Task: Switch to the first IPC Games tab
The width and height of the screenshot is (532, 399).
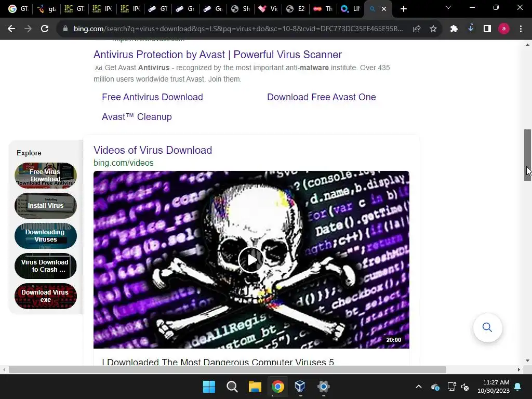Action: tap(75, 9)
